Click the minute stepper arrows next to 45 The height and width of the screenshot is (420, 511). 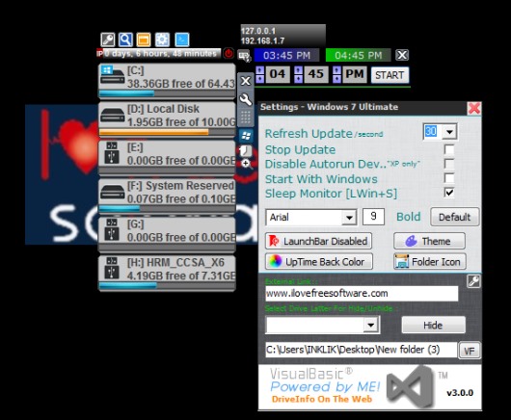tap(298, 74)
